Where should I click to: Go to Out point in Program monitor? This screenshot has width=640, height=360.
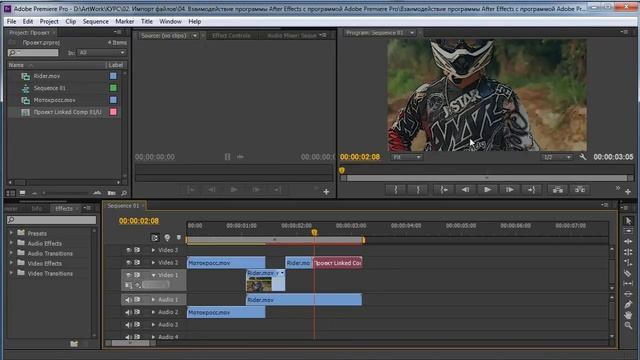pyautogui.click(x=531, y=189)
